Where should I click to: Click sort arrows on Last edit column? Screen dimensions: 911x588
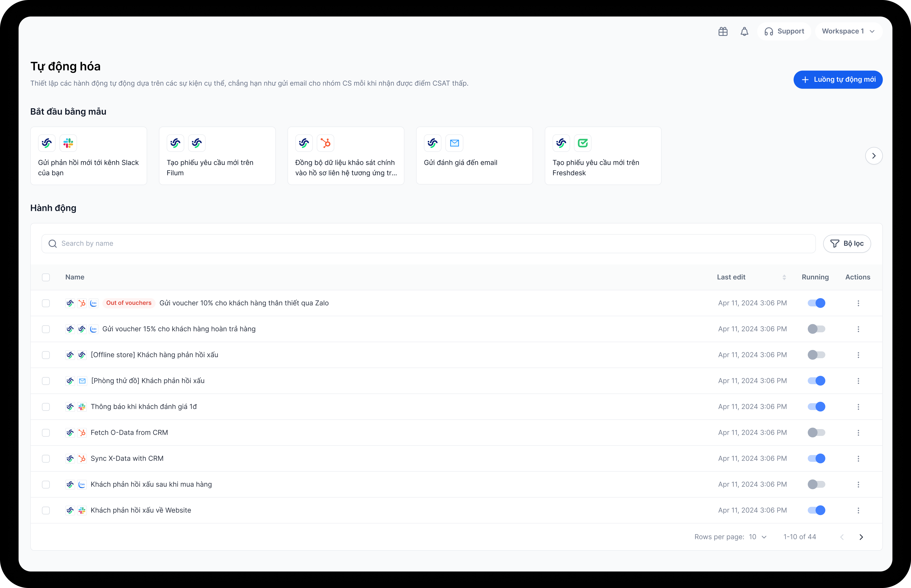point(784,277)
